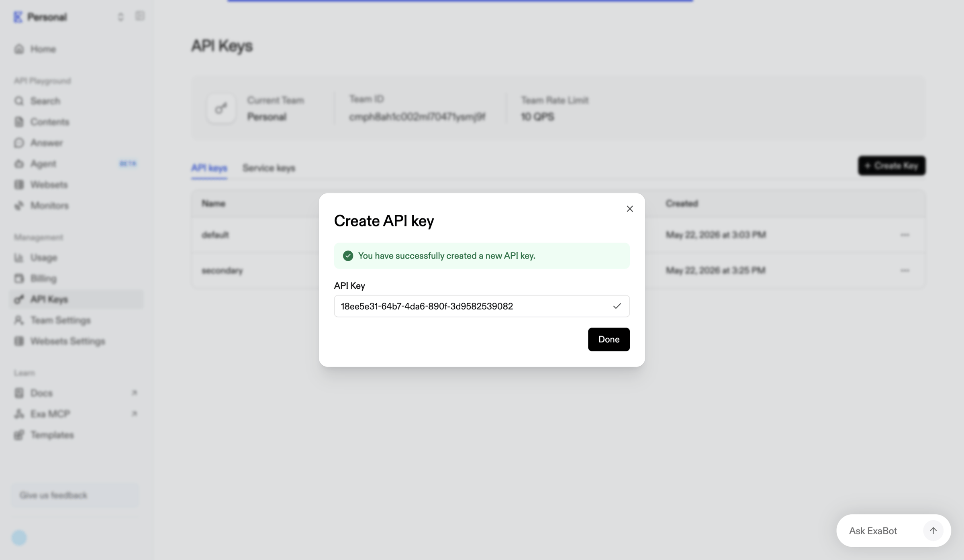Open the user avatar menu
964x560 pixels.
click(x=19, y=538)
